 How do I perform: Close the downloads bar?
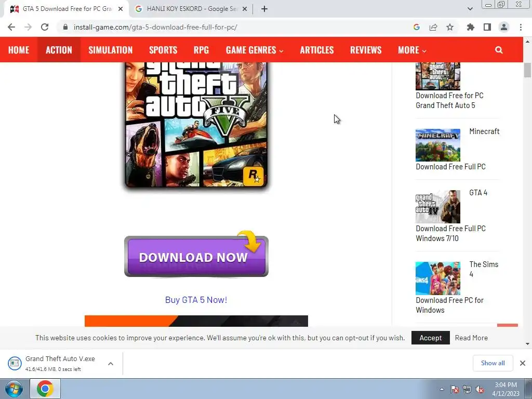523,363
